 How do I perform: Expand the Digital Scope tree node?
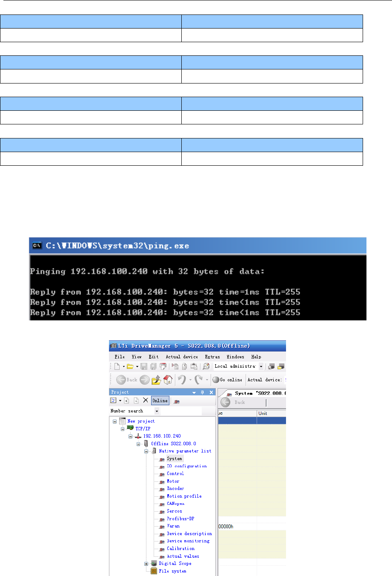click(146, 564)
